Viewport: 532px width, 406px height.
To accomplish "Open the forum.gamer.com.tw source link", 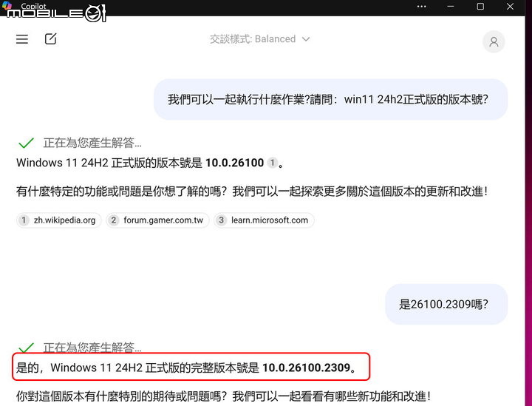I will (x=157, y=220).
